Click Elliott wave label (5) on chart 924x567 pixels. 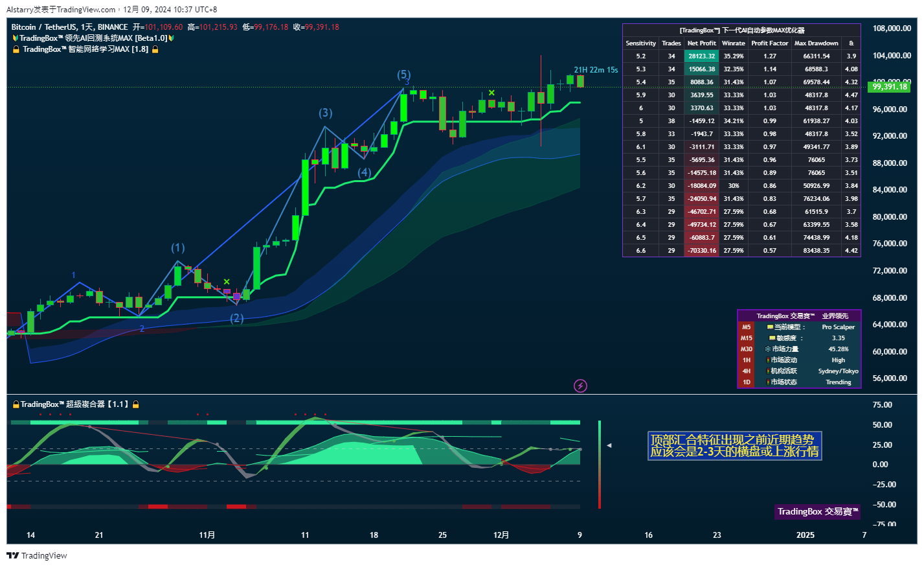pyautogui.click(x=403, y=75)
